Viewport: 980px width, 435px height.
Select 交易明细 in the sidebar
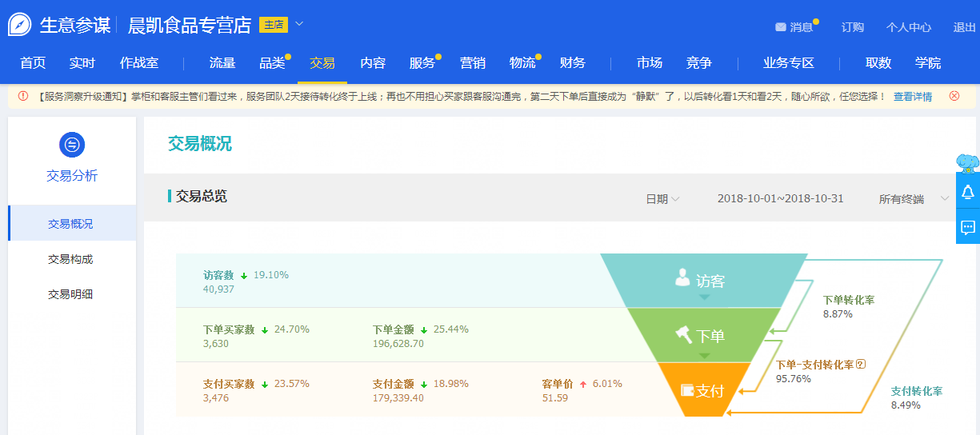pos(70,294)
